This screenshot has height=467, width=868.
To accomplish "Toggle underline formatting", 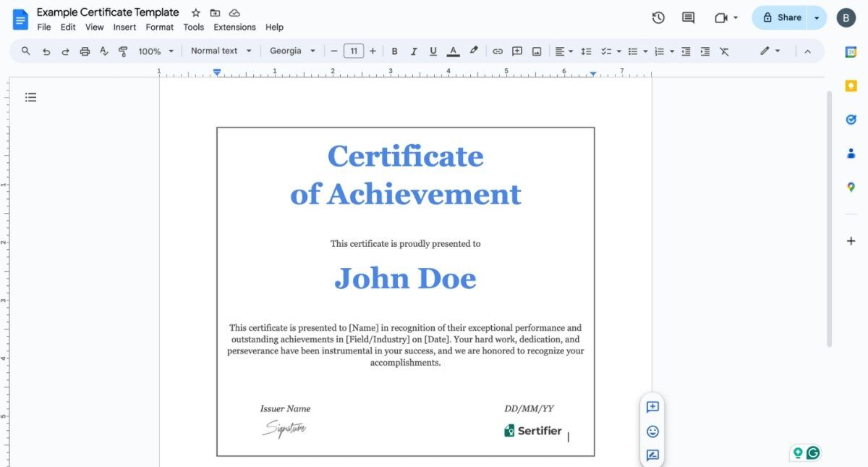I will coord(433,51).
